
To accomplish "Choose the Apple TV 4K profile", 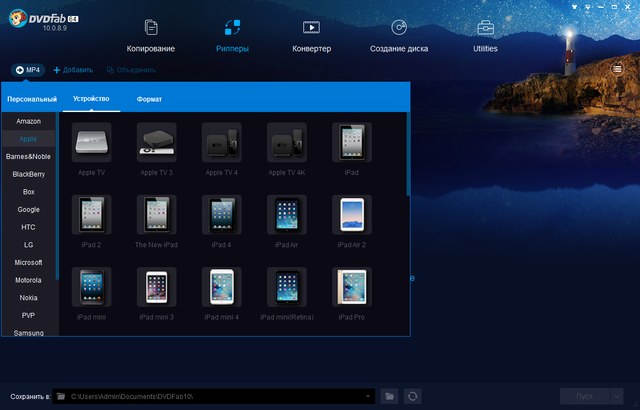I will (287, 149).
